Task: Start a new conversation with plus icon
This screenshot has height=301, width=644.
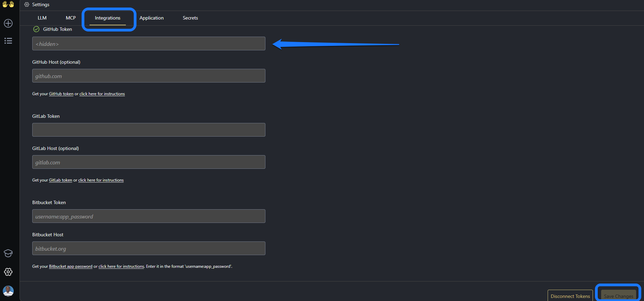Action: (8, 23)
